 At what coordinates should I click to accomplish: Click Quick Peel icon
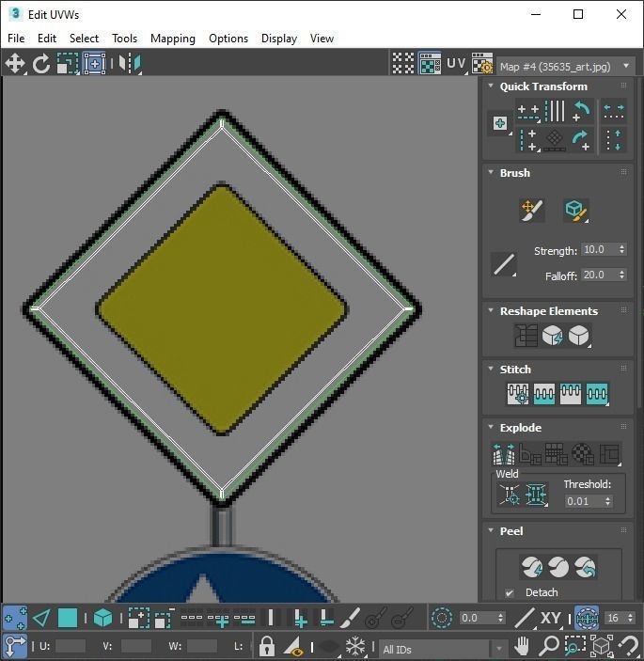pyautogui.click(x=532, y=567)
